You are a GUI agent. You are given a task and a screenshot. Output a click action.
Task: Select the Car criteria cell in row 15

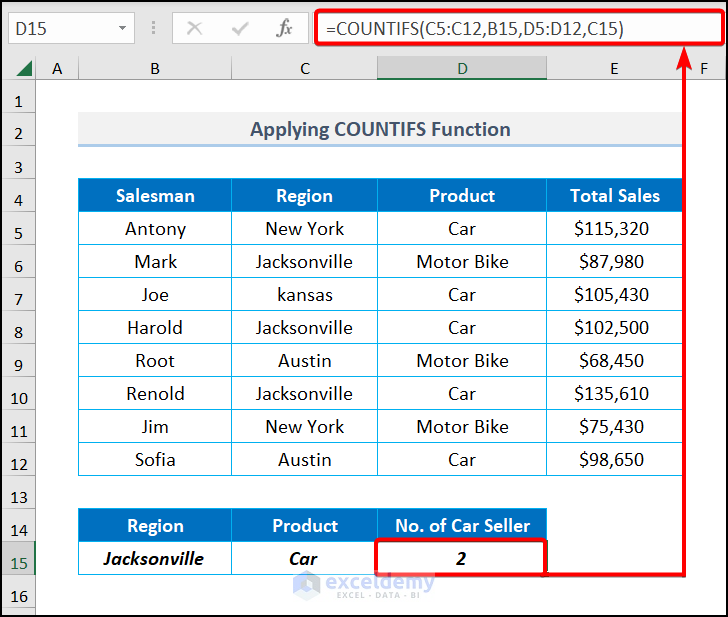(x=304, y=559)
